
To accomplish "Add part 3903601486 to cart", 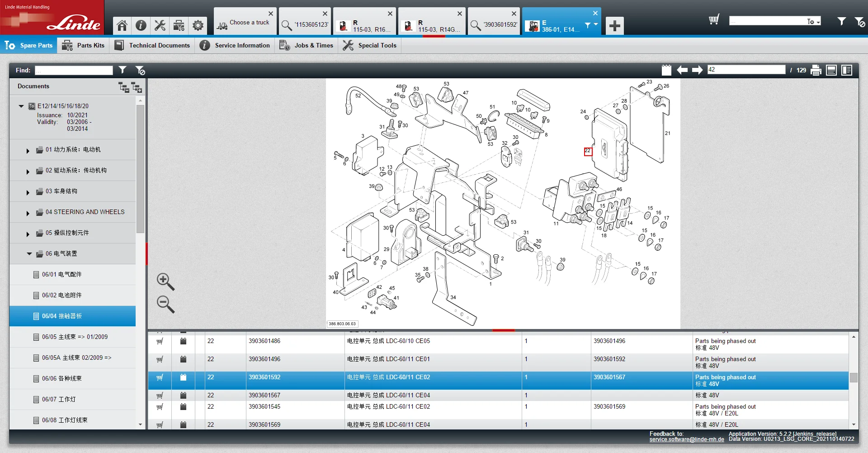I will coord(160,341).
